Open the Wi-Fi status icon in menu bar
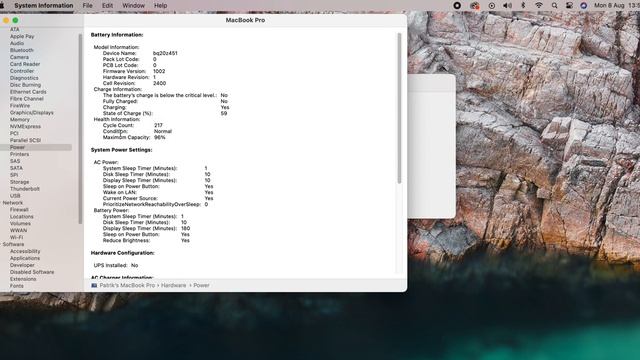This screenshot has width=640, height=360. [539, 6]
